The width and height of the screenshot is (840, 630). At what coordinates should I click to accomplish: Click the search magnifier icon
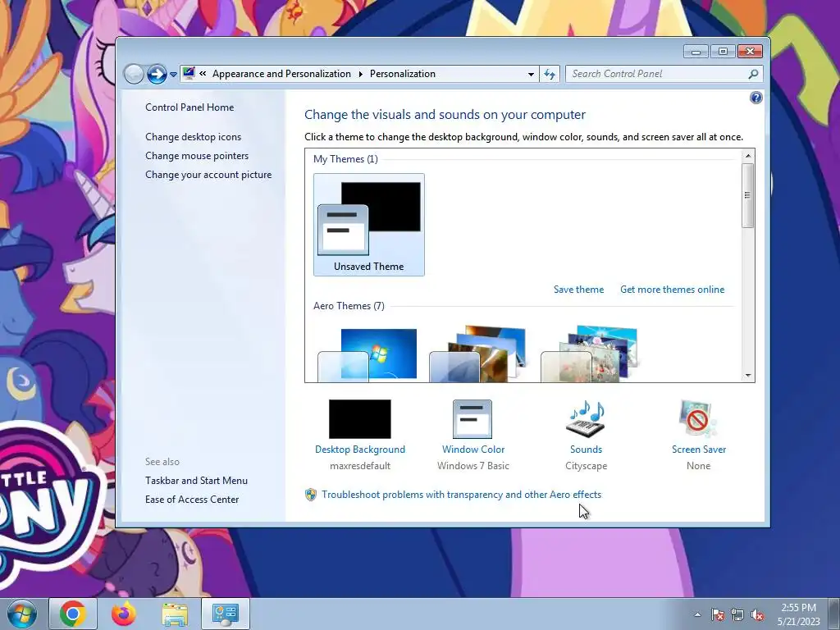(x=753, y=74)
